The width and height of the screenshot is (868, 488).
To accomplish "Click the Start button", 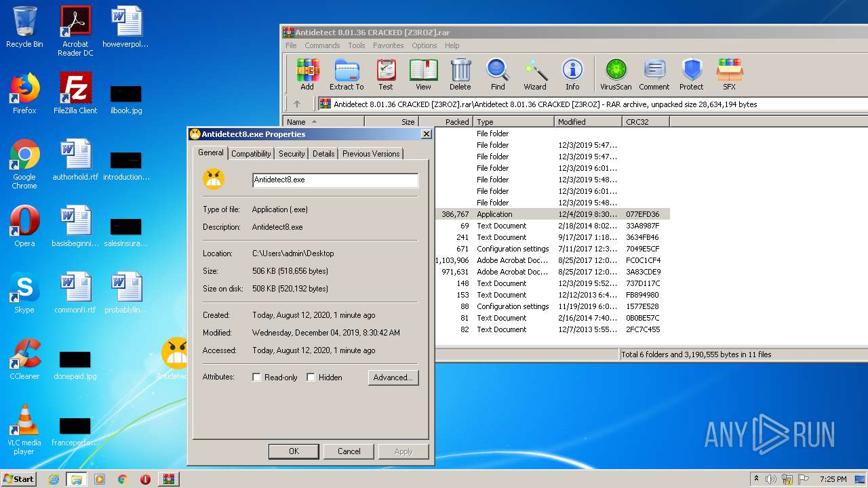I will 18,479.
